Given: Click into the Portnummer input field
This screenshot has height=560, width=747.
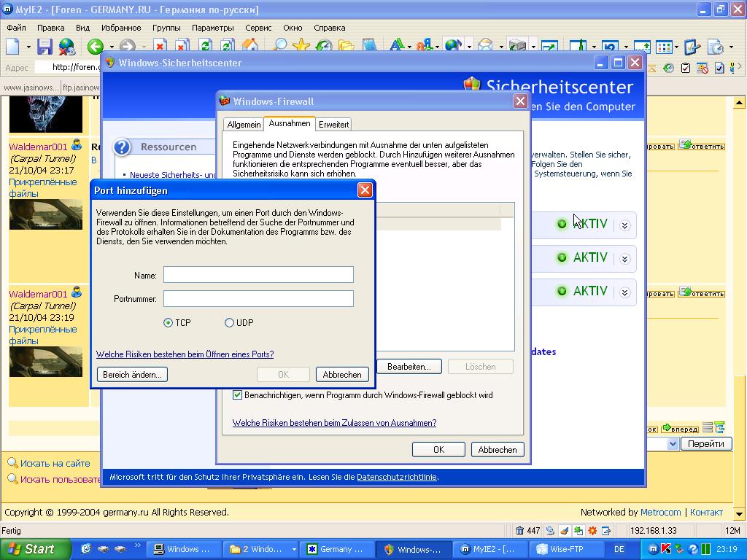Looking at the screenshot, I should [x=259, y=298].
